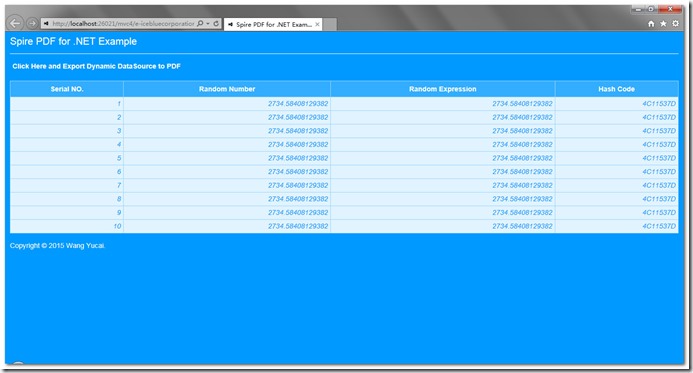Click the Hash Code column header
This screenshot has width=693, height=373.
(617, 89)
